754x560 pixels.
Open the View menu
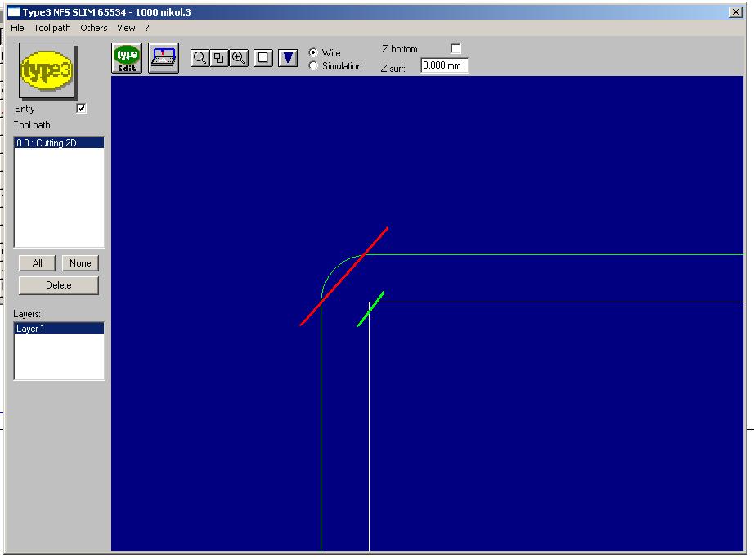pyautogui.click(x=126, y=28)
